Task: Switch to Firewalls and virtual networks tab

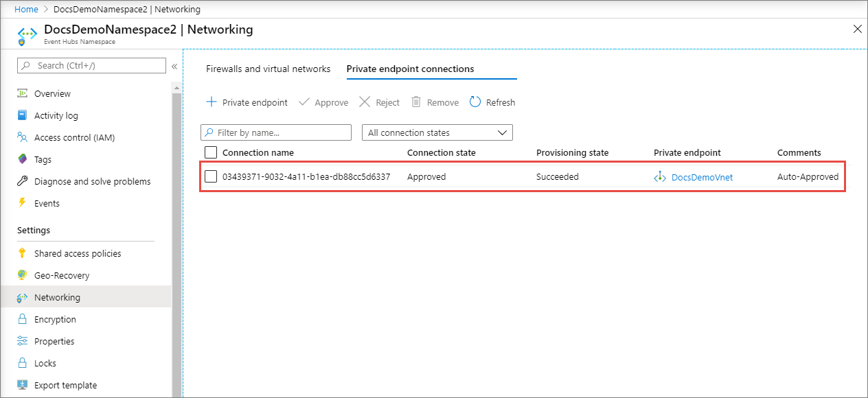Action: (268, 69)
